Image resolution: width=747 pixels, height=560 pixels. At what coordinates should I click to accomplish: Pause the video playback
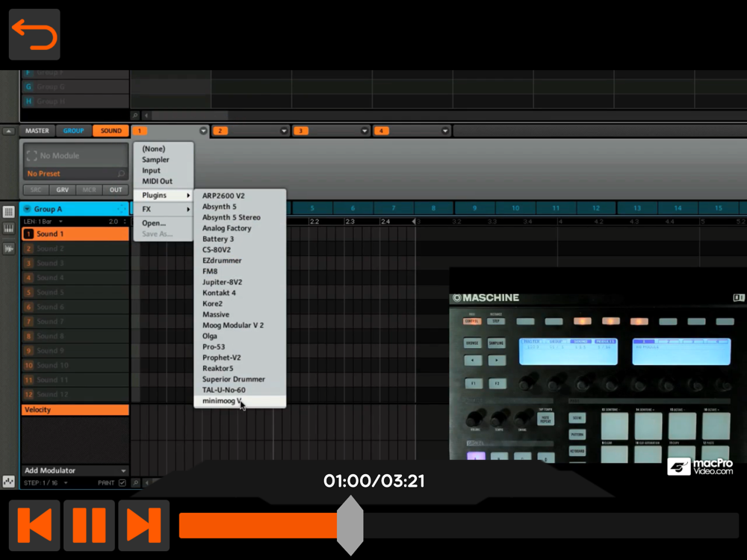click(89, 526)
